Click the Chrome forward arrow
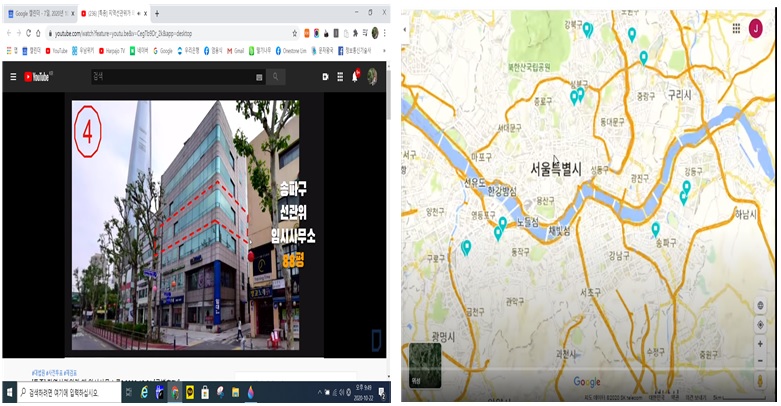781x406 pixels. (x=18, y=33)
